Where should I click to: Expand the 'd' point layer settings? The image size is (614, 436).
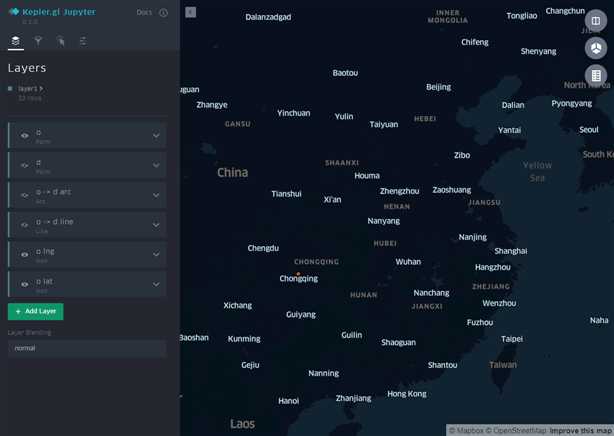[x=156, y=165]
